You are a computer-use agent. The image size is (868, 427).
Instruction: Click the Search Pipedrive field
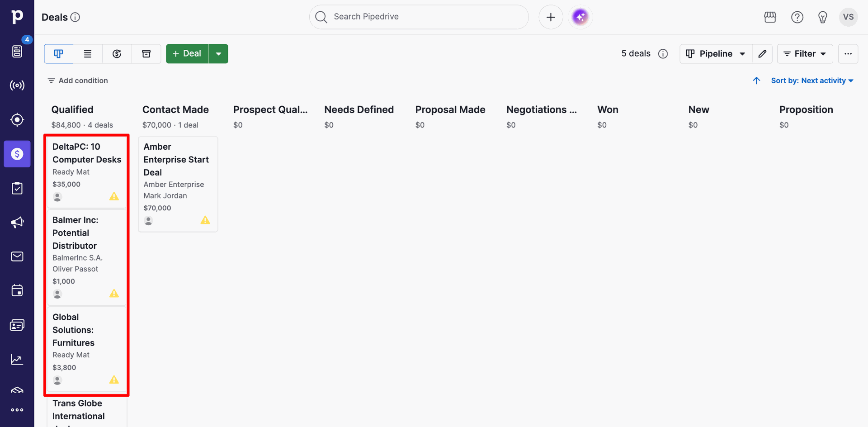point(419,17)
